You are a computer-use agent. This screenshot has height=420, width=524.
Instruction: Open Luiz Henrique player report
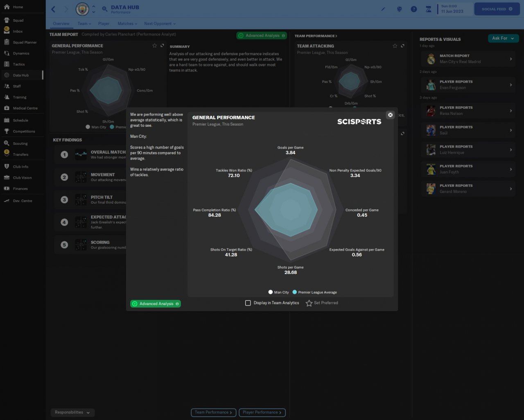468,150
